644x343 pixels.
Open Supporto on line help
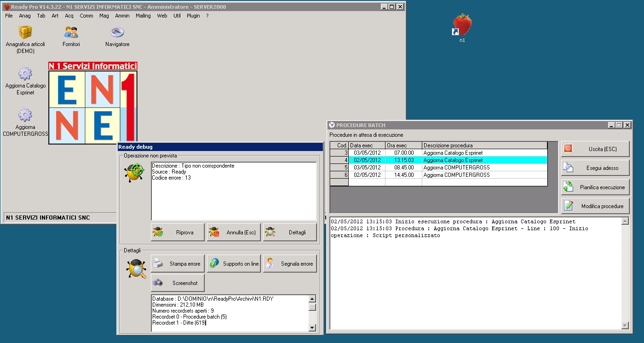click(x=234, y=264)
